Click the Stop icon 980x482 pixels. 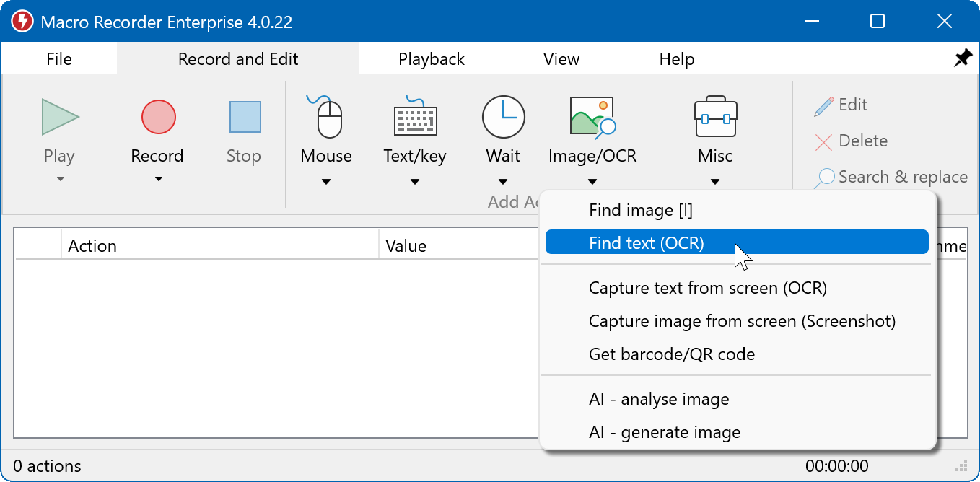pos(243,117)
